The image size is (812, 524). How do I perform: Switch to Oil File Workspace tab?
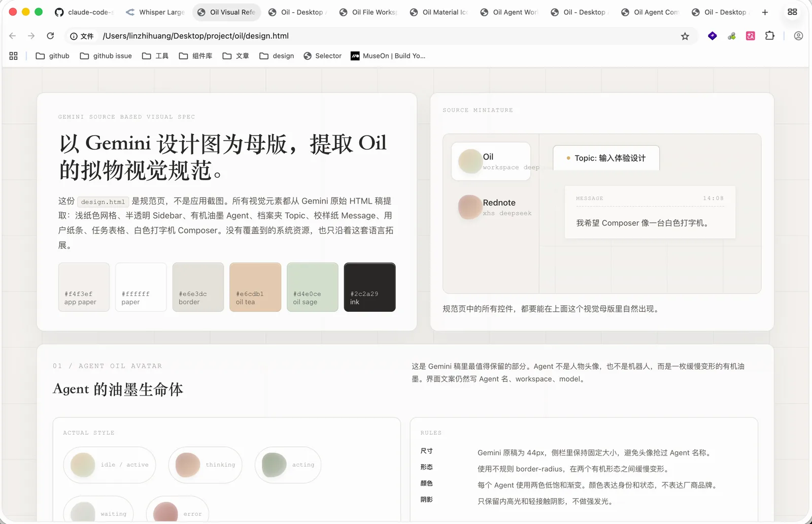[368, 12]
